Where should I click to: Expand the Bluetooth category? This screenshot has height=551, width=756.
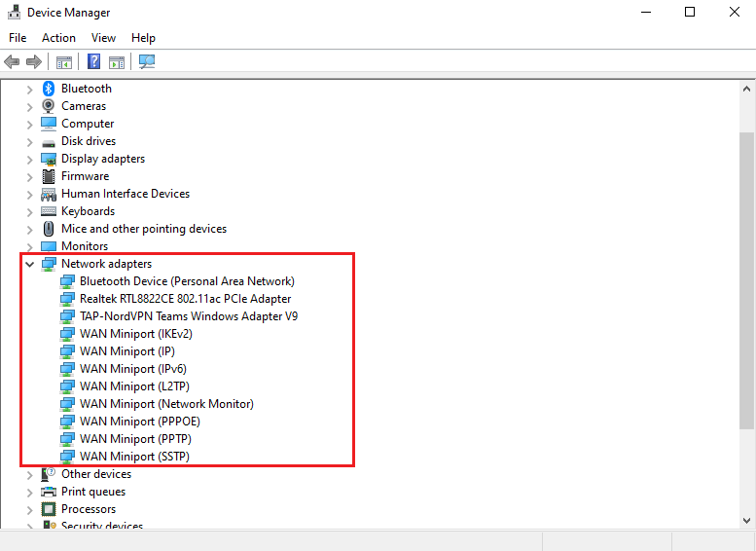30,90
